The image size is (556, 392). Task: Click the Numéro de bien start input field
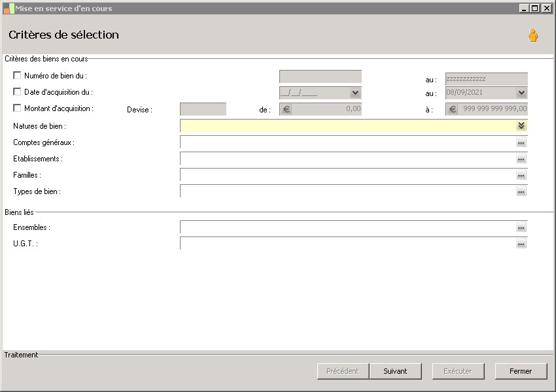pos(321,76)
